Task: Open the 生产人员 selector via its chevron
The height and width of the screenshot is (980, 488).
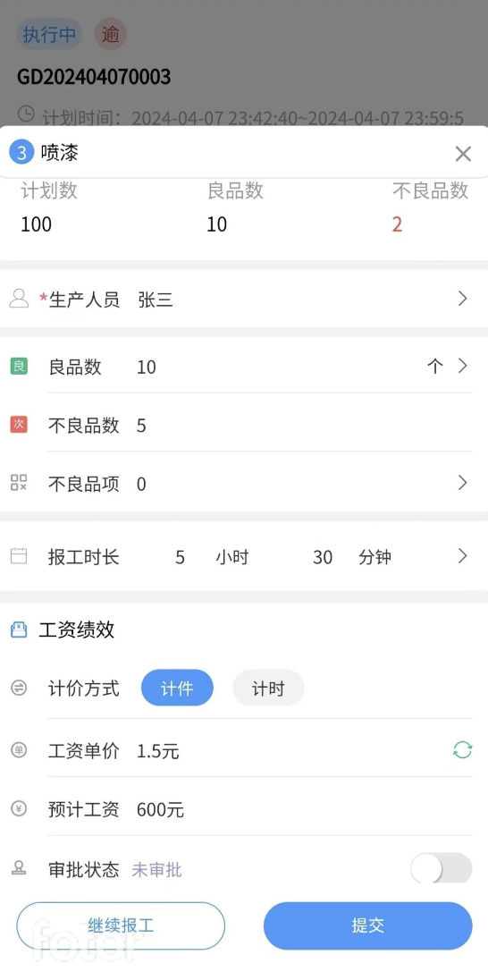Action: [462, 299]
